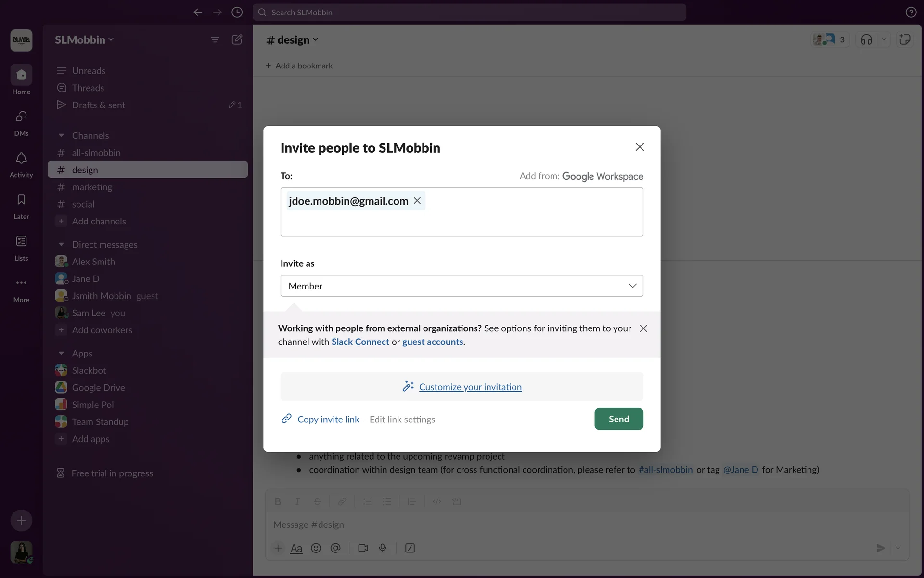Screen dimensions: 924x578
Task: Click the new message compose icon
Action: point(237,39)
